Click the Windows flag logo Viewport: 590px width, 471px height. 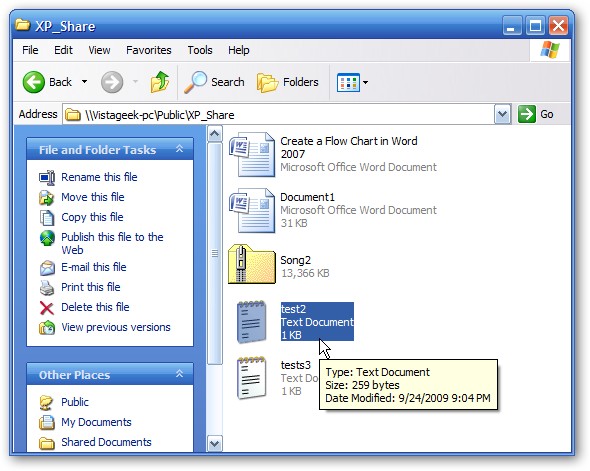[x=550, y=50]
